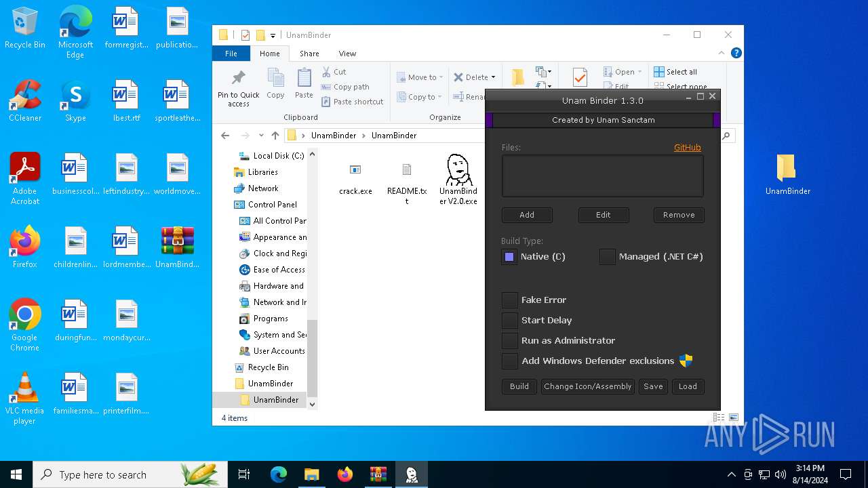
Task: Open the GitHub link
Action: click(x=687, y=147)
